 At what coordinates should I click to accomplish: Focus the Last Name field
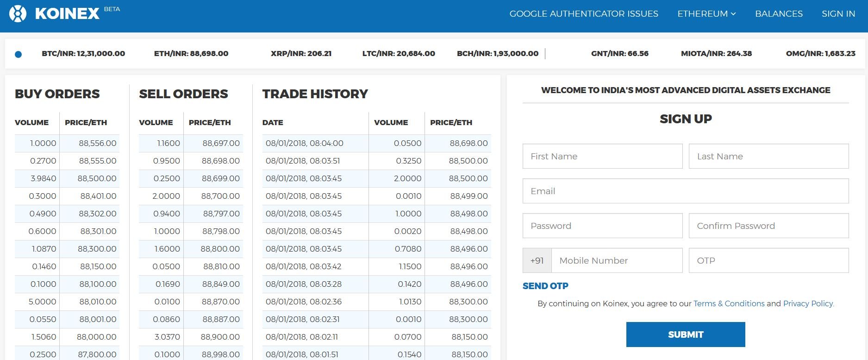[x=768, y=156]
